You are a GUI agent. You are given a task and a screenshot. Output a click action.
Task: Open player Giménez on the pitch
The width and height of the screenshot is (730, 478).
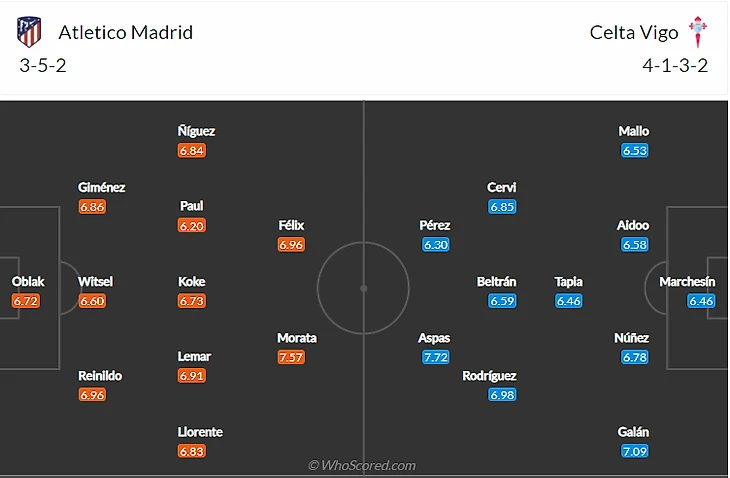pos(102,187)
